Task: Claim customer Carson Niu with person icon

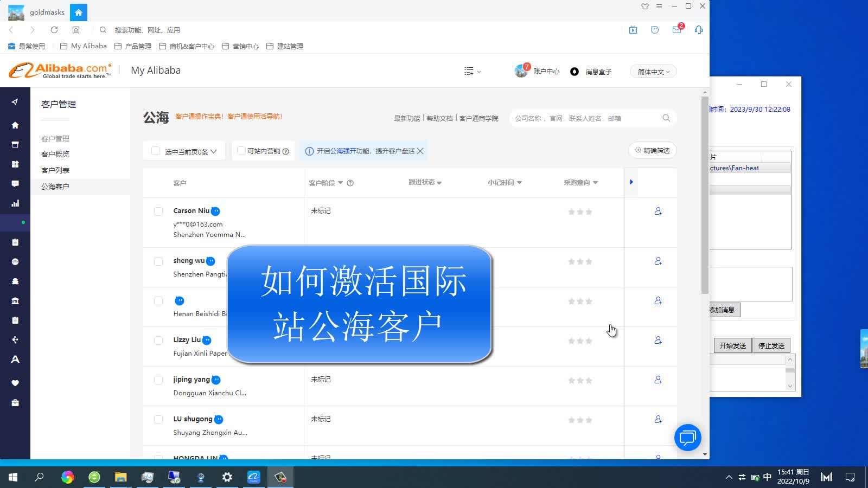Action: point(658,211)
